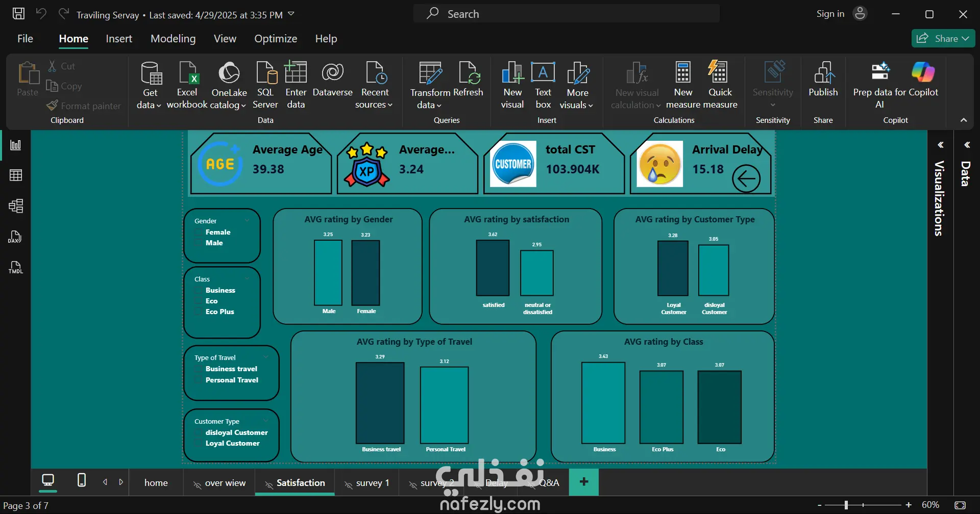Image resolution: width=980 pixels, height=514 pixels.
Task: Click the zoom out minus button
Action: [x=820, y=505]
